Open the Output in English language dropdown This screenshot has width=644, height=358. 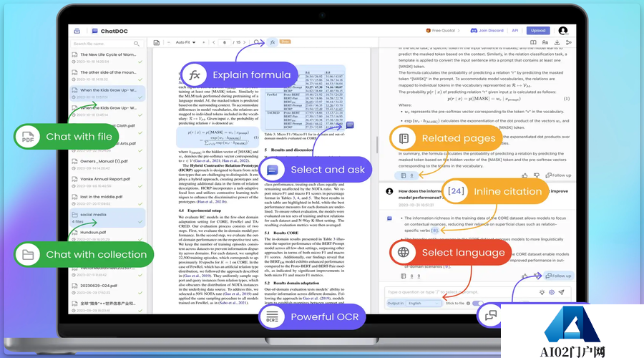coord(424,303)
